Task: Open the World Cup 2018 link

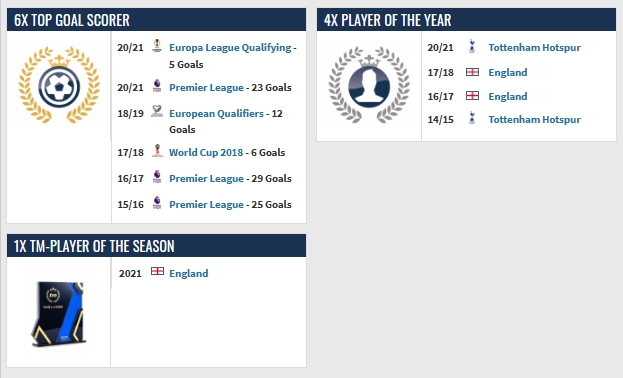Action: click(x=206, y=153)
